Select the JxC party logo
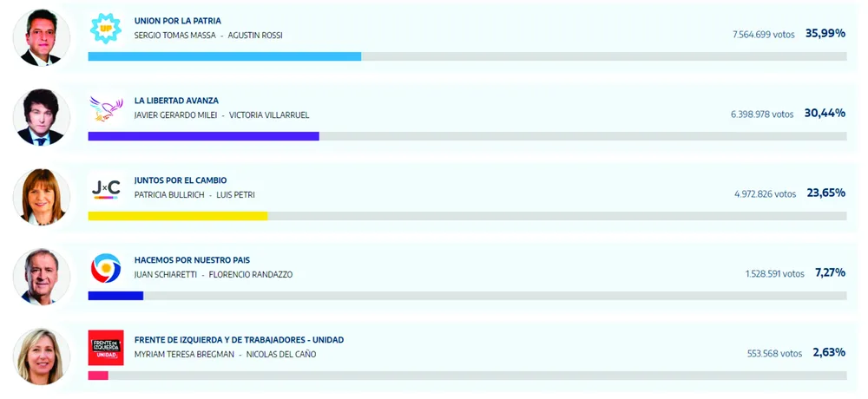868x399 pixels. (106, 187)
